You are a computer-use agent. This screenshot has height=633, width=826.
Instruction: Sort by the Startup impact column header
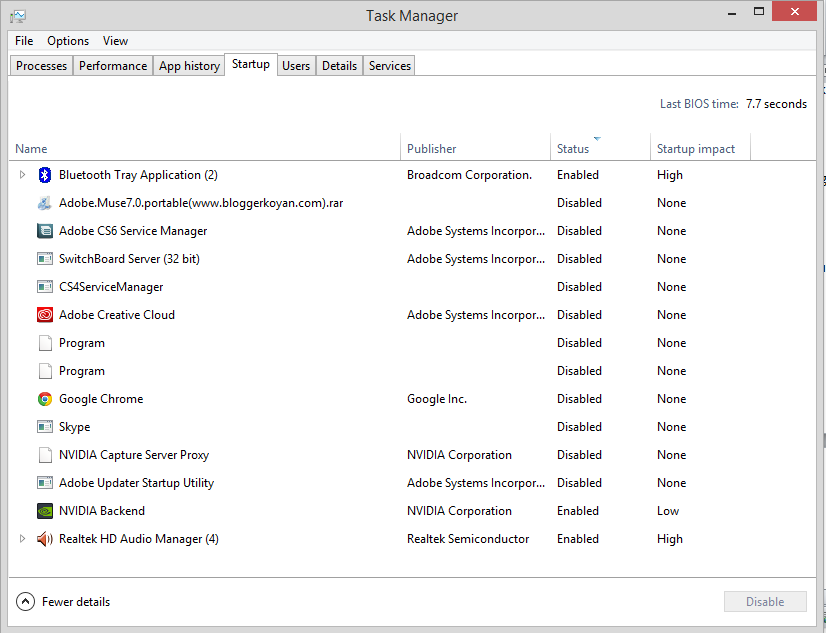coord(696,149)
